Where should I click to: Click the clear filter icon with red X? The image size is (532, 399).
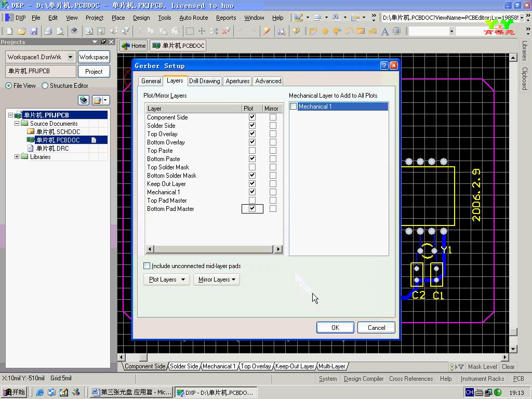pos(226,32)
